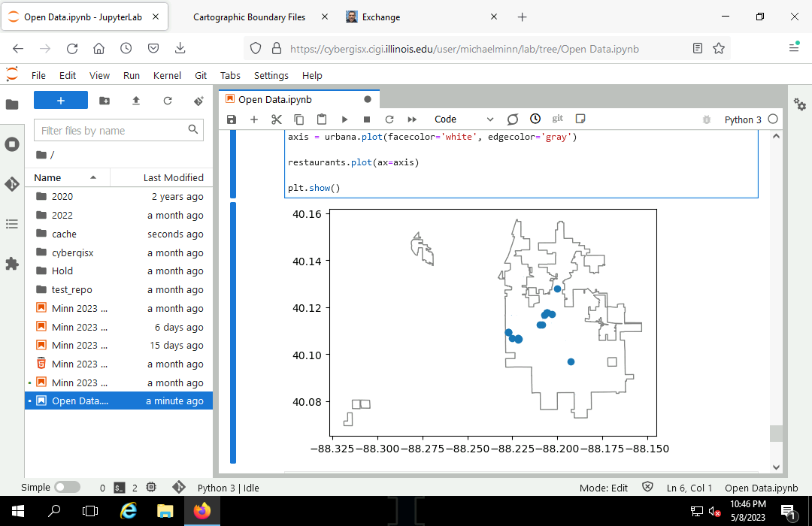
Task: Open the Python 3 kernel selector
Action: [742, 119]
